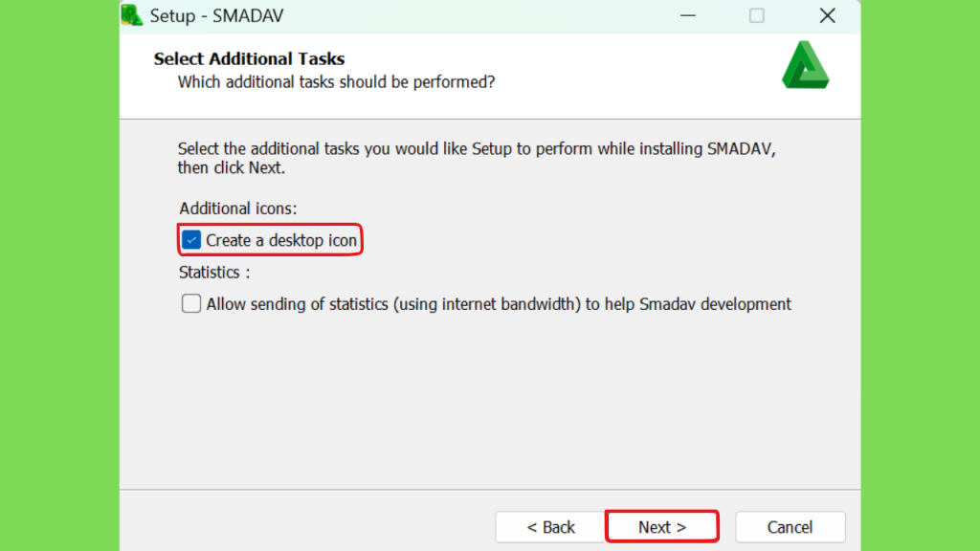
Task: Click the 'Create a desktop icon' label text
Action: click(281, 240)
